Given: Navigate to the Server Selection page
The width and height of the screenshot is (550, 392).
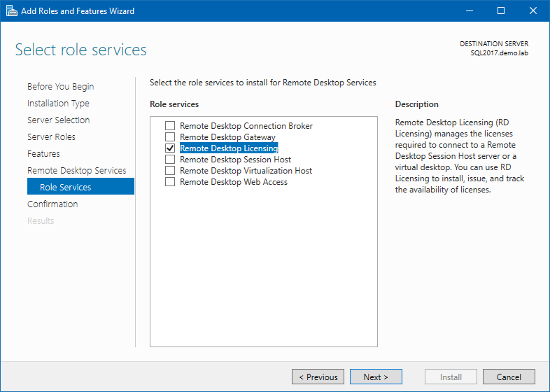Looking at the screenshot, I should click(x=58, y=120).
